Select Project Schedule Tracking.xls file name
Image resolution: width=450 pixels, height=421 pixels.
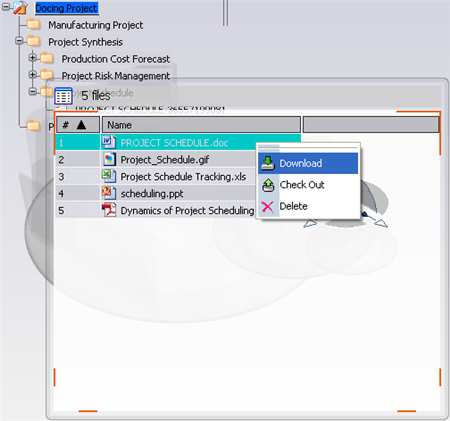pyautogui.click(x=183, y=177)
